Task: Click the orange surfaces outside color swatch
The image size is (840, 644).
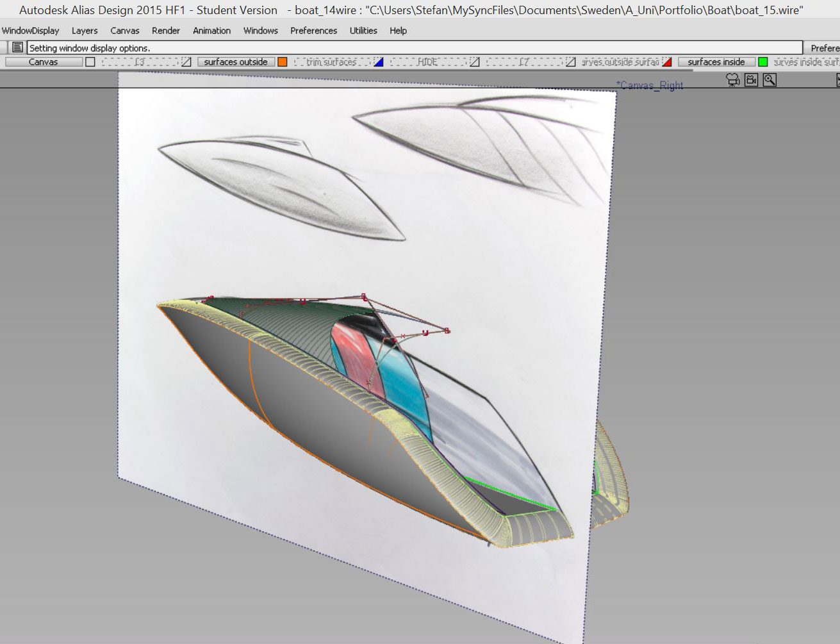Action: pyautogui.click(x=283, y=62)
